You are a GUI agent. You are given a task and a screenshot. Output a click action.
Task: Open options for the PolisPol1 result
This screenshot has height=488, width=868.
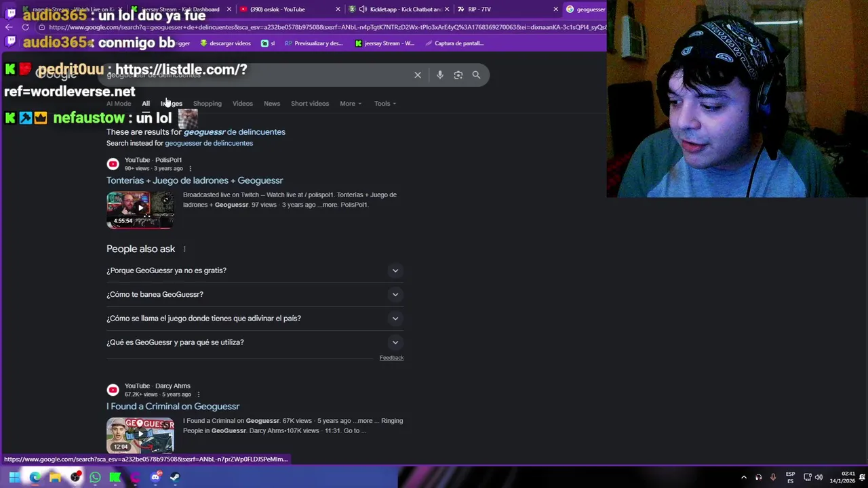[190, 168]
